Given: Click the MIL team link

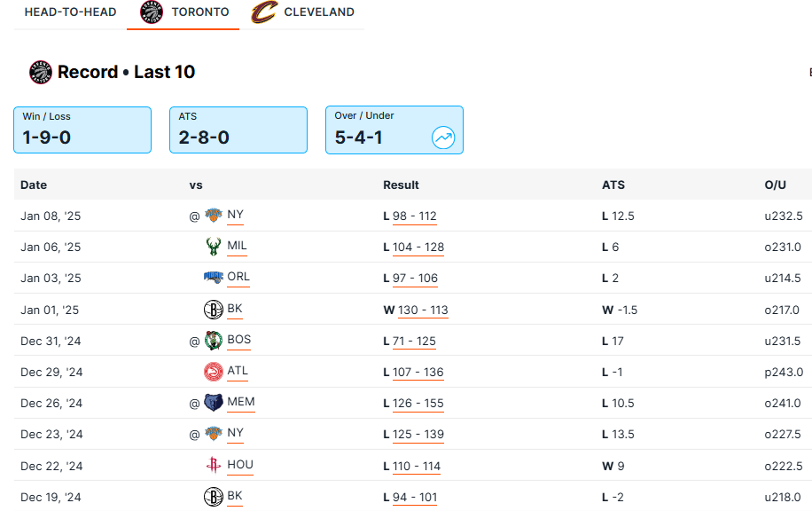Looking at the screenshot, I should tap(237, 246).
